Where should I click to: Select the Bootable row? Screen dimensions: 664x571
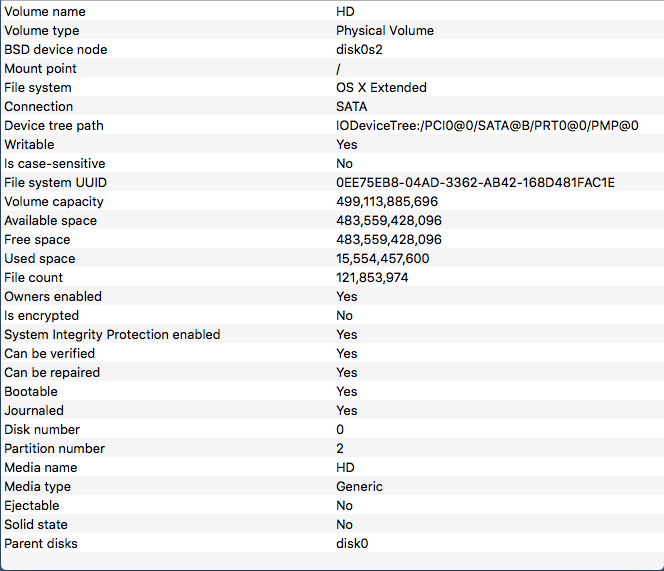pos(332,391)
